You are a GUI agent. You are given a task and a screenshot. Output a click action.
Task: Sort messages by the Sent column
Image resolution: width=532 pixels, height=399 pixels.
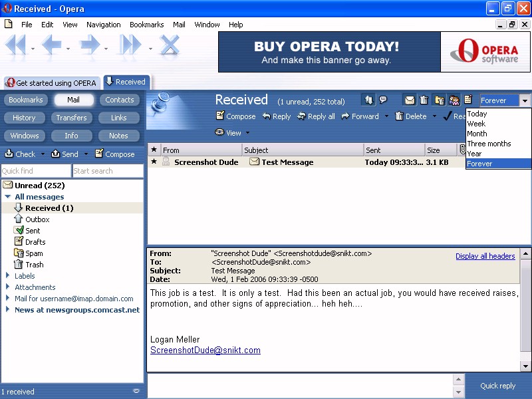coord(394,150)
